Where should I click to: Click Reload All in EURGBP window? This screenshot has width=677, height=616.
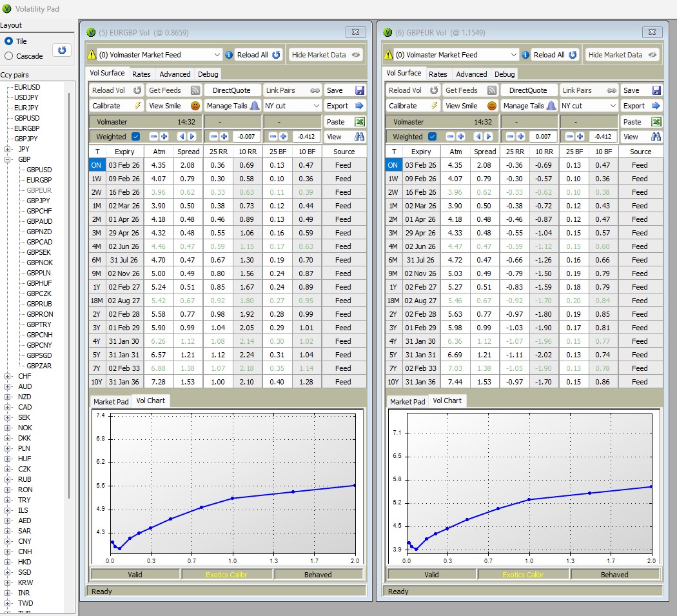coord(259,55)
